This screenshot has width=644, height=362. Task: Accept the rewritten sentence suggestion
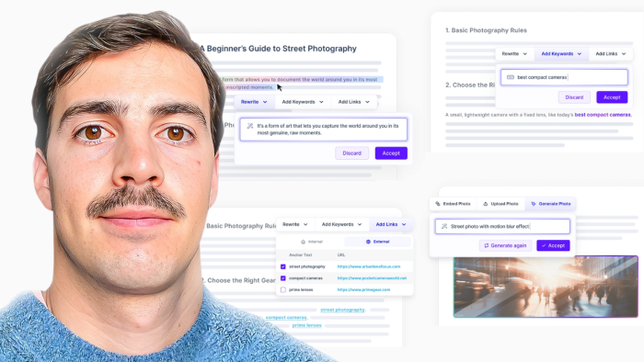[x=391, y=153]
